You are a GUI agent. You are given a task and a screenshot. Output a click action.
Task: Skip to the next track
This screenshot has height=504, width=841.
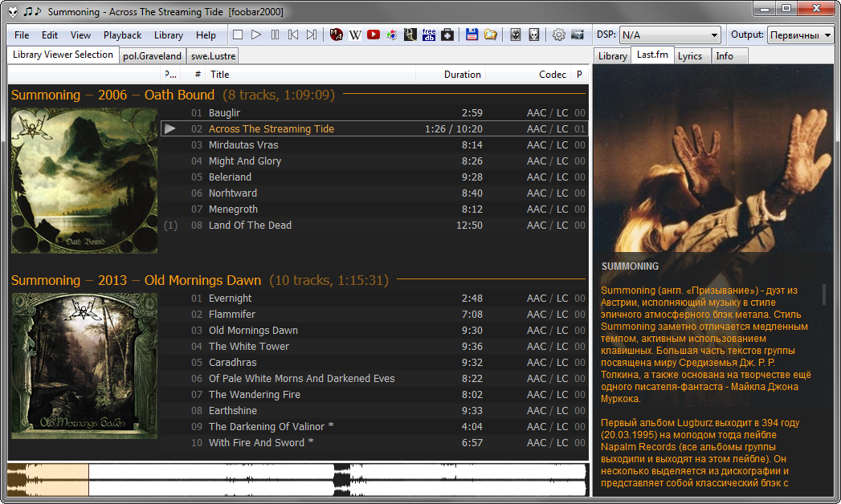[311, 35]
